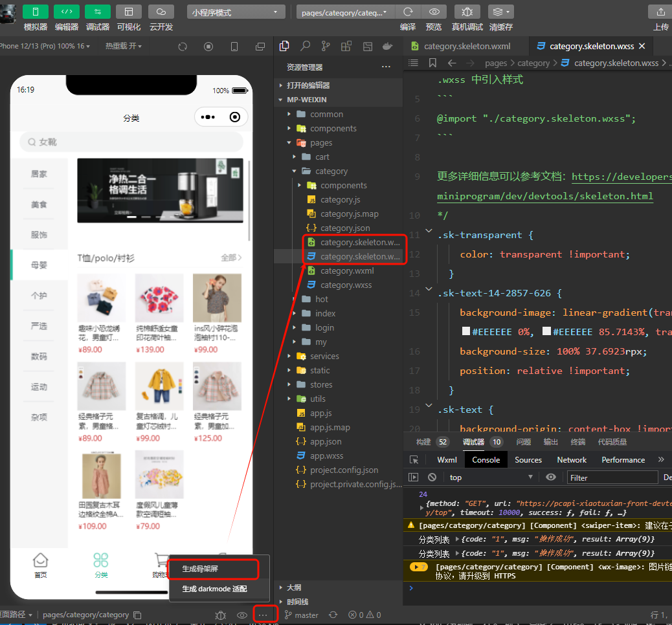Click the pages breadcrumb segment

tap(496, 63)
